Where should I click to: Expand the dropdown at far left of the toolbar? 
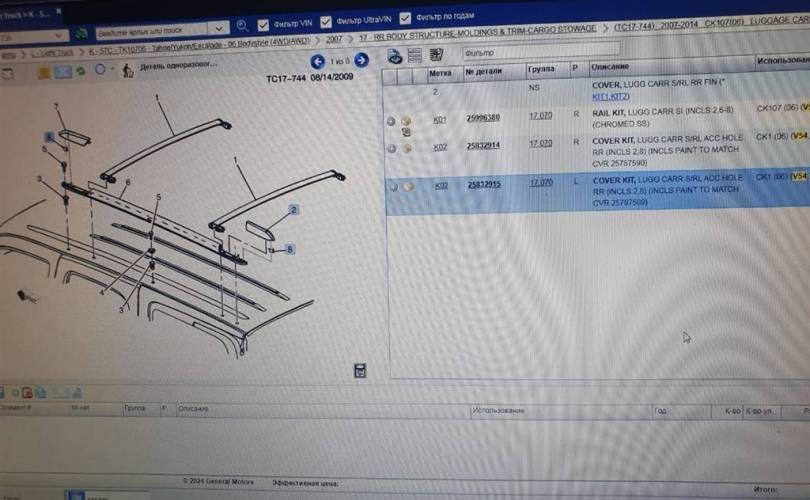(x=58, y=35)
